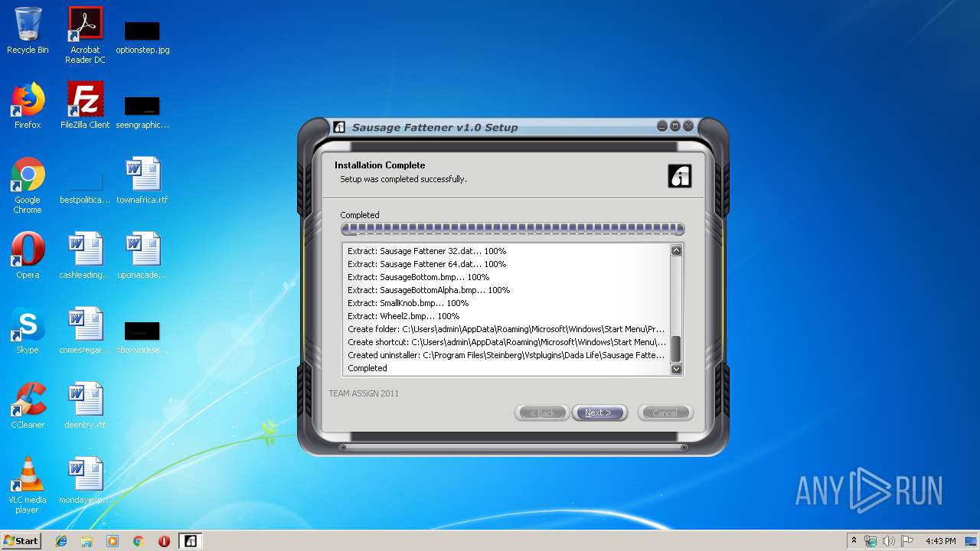Click the installer logo in header

[x=680, y=176]
